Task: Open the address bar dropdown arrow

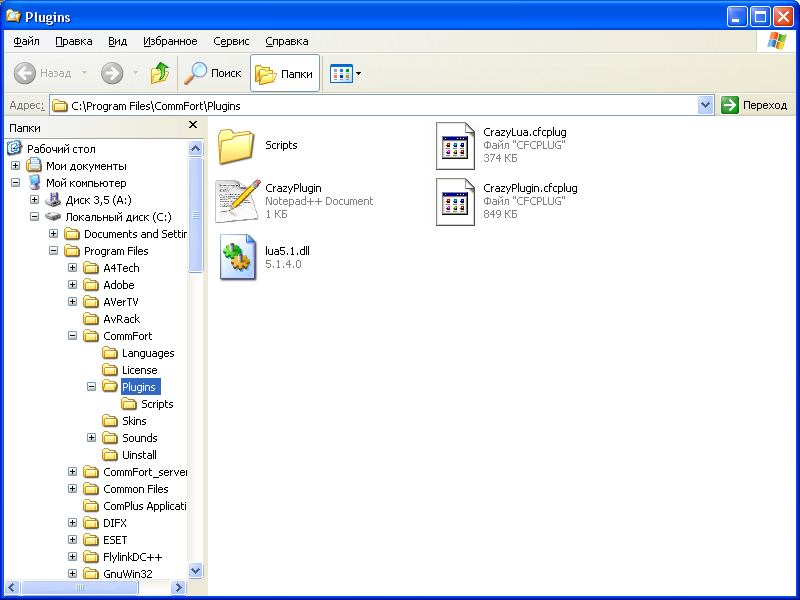Action: pos(705,105)
